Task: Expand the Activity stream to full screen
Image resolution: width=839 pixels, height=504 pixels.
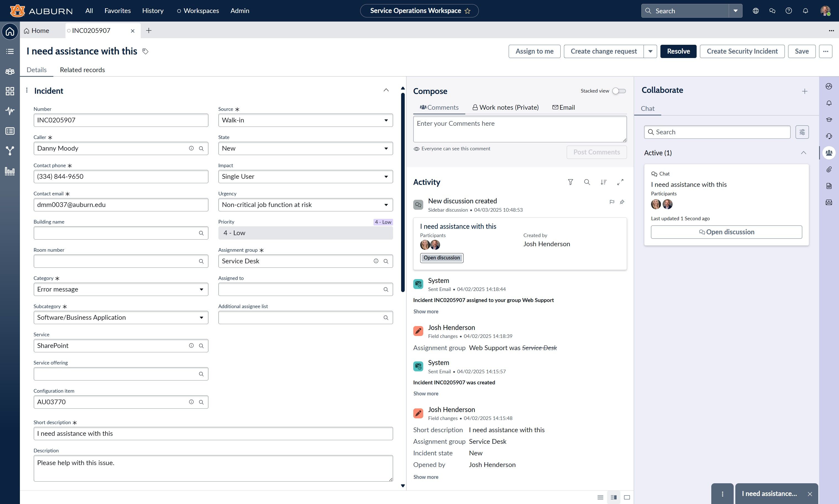Action: click(x=620, y=182)
